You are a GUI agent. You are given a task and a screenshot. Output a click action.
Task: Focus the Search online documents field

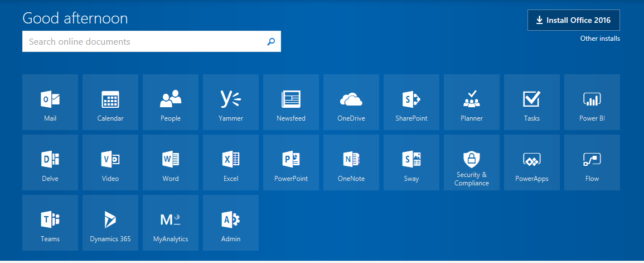click(x=152, y=41)
